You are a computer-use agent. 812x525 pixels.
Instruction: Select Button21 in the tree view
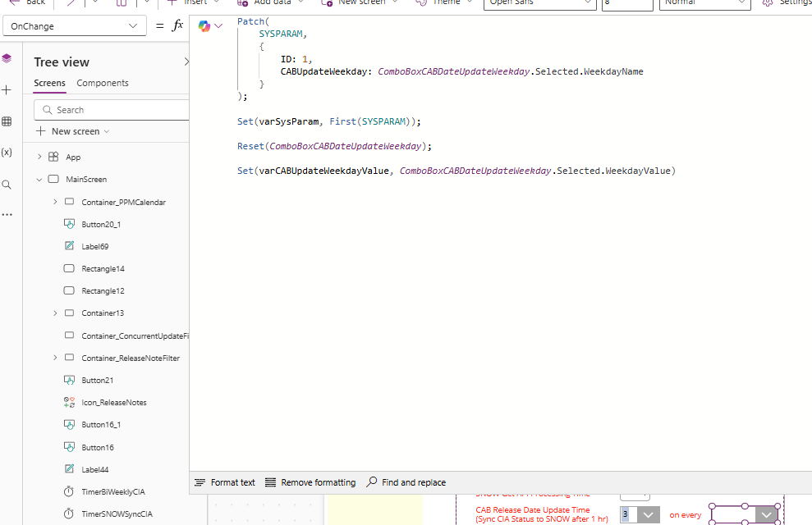(x=98, y=380)
